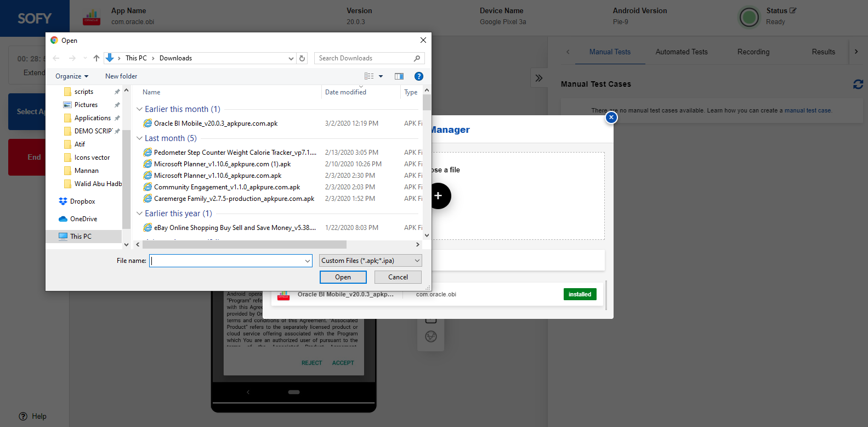Open the manual test case link
The width and height of the screenshot is (868, 427).
pos(808,110)
